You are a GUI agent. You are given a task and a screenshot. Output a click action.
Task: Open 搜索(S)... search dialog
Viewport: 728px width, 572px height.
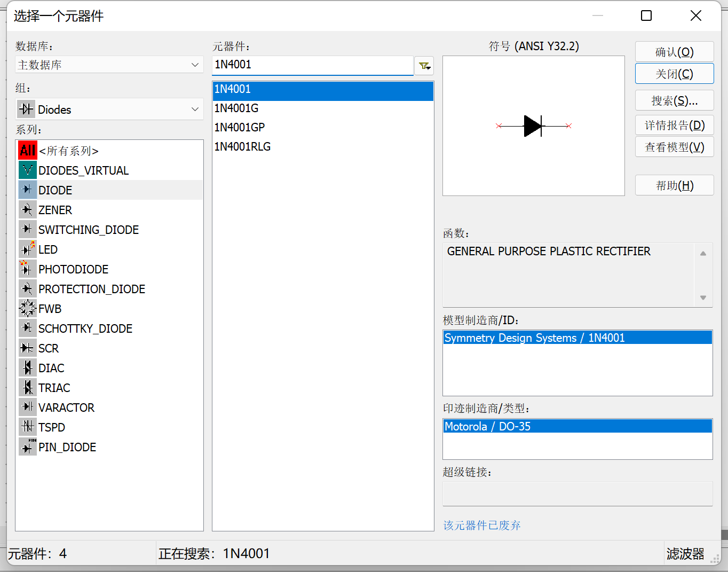pos(675,100)
